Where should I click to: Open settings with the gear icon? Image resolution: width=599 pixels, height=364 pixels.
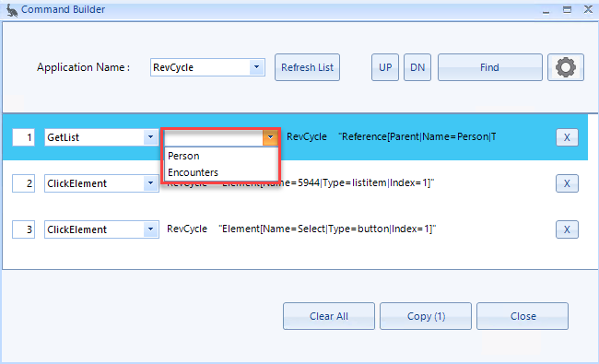click(566, 67)
